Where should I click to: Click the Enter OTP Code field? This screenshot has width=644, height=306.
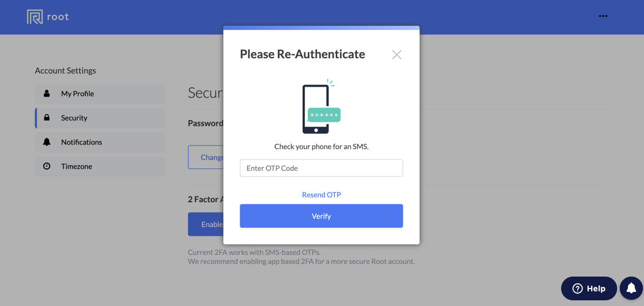point(321,168)
